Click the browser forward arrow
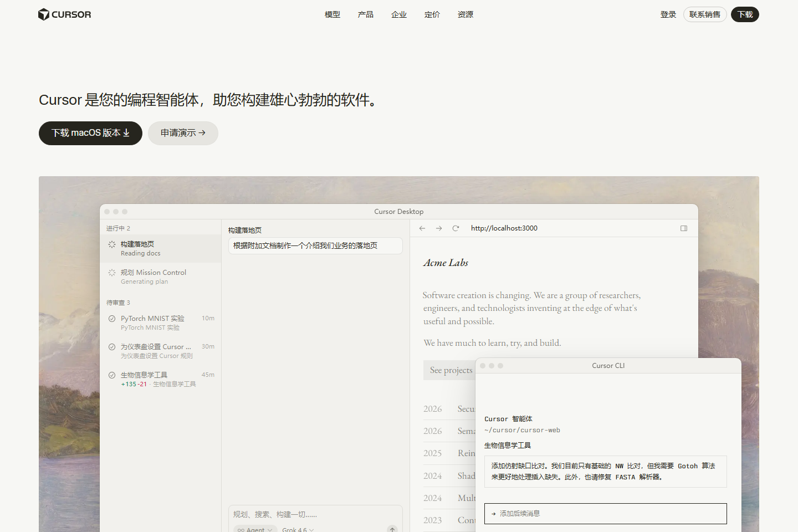Screen dimensions: 798x532 pos(439,228)
